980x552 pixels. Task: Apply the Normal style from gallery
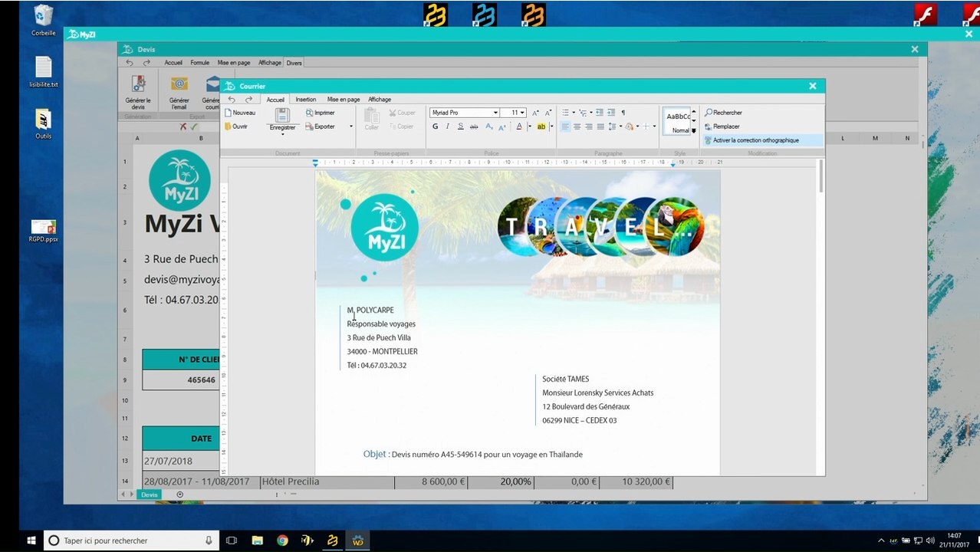(x=677, y=121)
